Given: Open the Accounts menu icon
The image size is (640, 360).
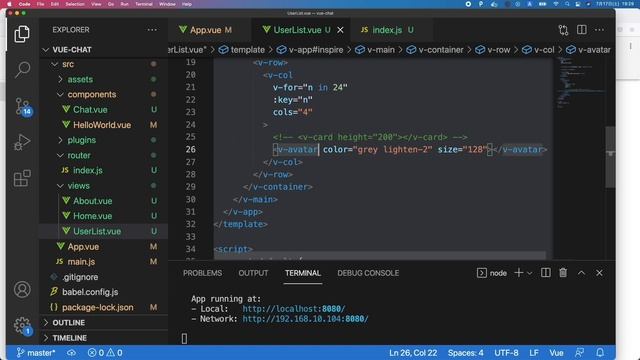Looking at the screenshot, I should [x=22, y=289].
